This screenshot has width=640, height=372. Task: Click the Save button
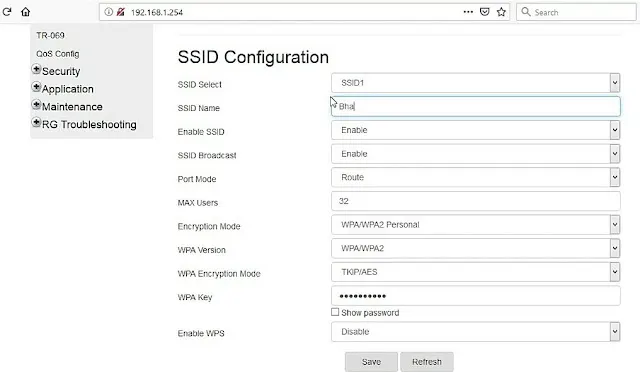point(371,362)
